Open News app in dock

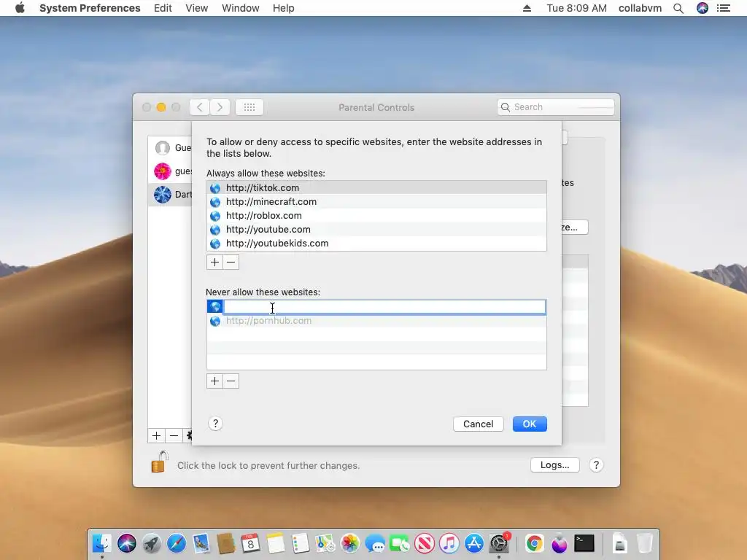(425, 543)
